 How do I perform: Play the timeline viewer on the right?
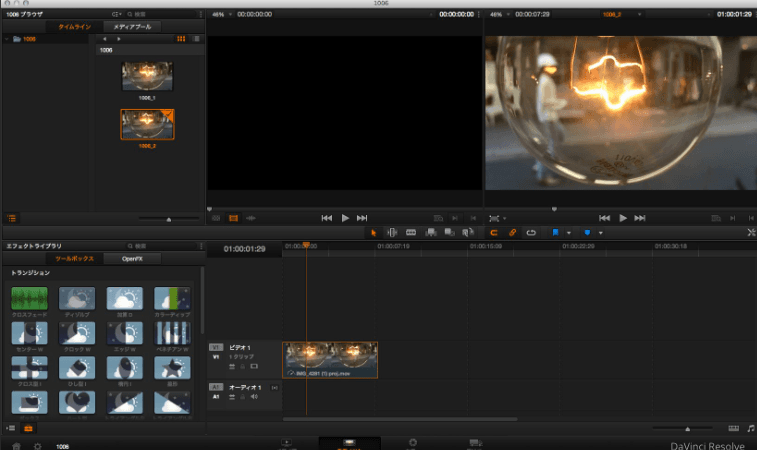623,217
